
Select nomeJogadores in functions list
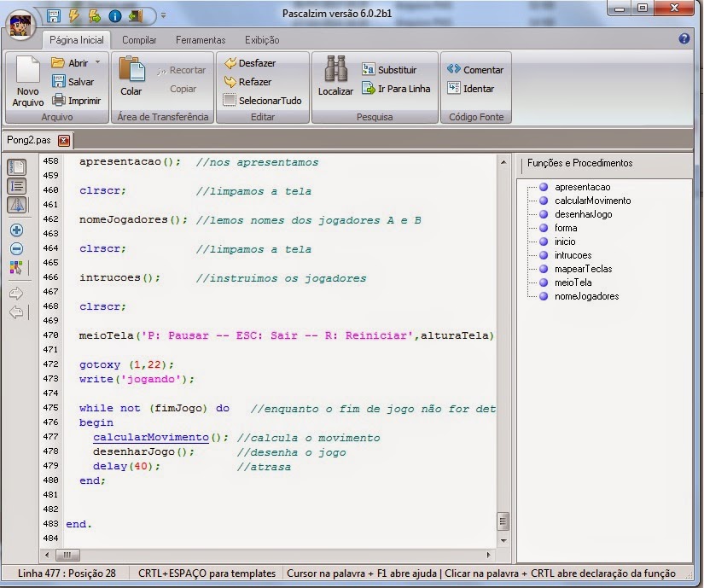pos(586,296)
